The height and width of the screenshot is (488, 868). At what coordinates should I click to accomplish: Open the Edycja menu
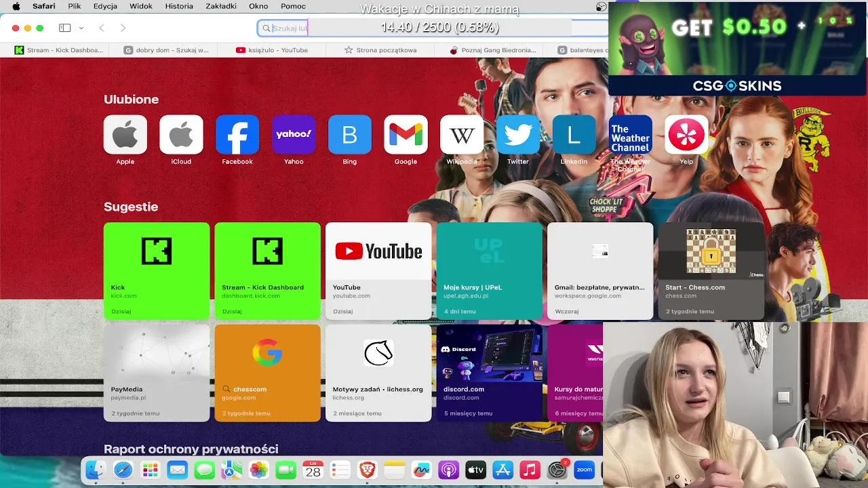tap(105, 6)
